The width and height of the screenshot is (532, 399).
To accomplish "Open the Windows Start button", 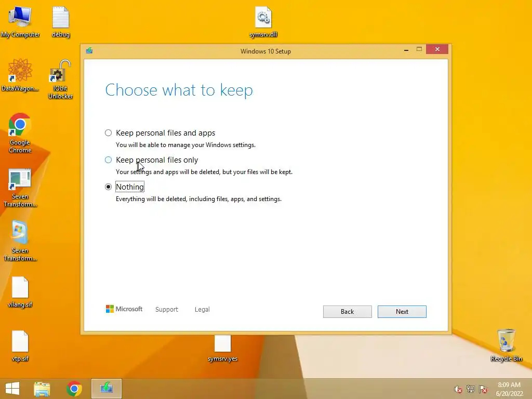I will tap(12, 389).
